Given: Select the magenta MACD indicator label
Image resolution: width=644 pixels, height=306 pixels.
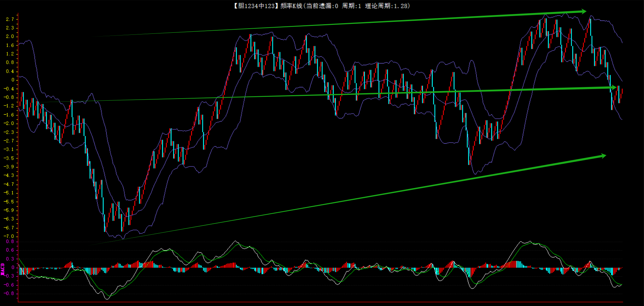Looking at the screenshot, I should (3, 269).
